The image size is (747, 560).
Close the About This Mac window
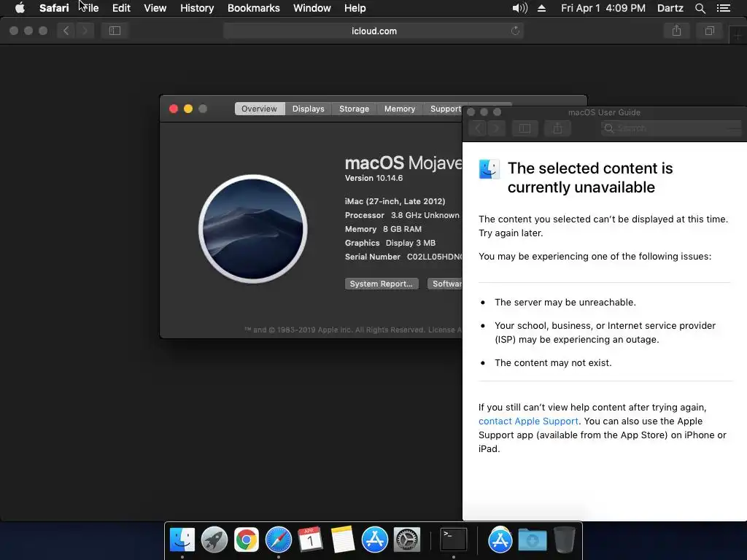[174, 109]
